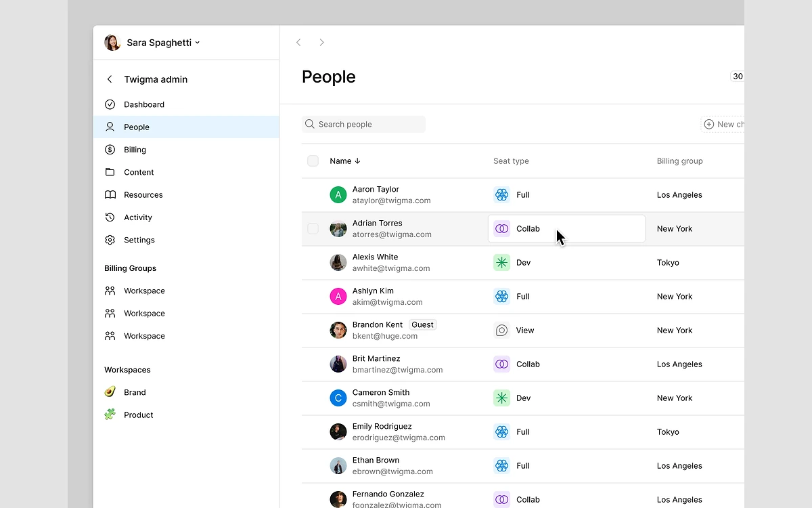Screen dimensions: 812x508
Task: Click the Guest badge beside Brandon Kent
Action: (422, 324)
